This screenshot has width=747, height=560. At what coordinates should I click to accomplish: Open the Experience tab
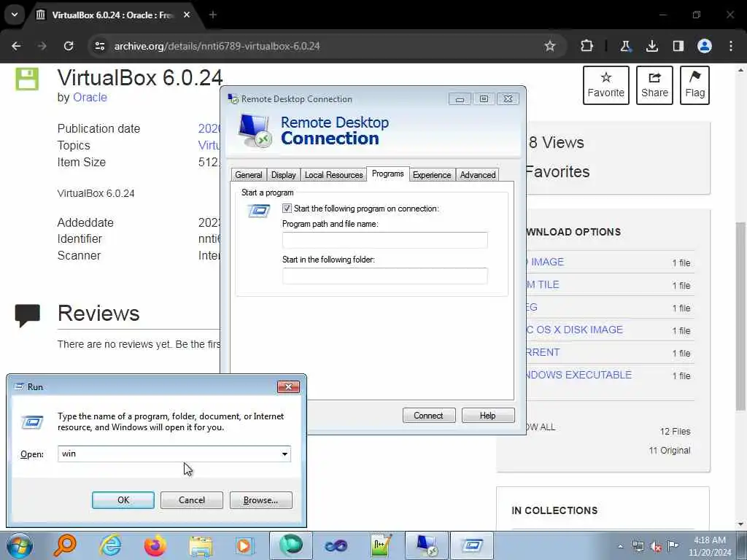tap(432, 175)
